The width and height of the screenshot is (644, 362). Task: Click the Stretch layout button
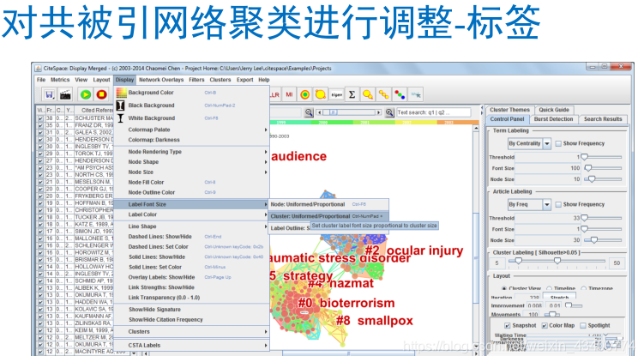pyautogui.click(x=559, y=296)
